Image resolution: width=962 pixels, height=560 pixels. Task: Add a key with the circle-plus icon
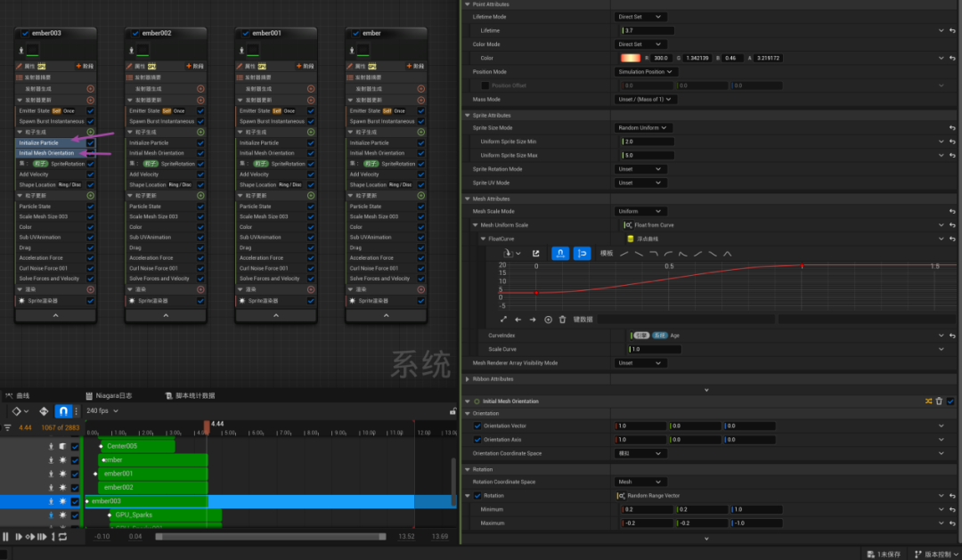(x=548, y=320)
